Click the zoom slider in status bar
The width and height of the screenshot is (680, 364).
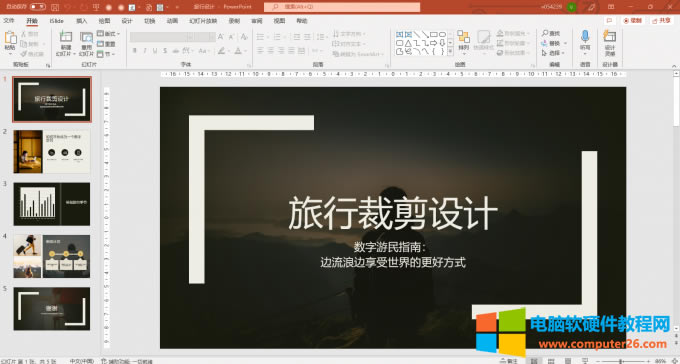(622, 361)
